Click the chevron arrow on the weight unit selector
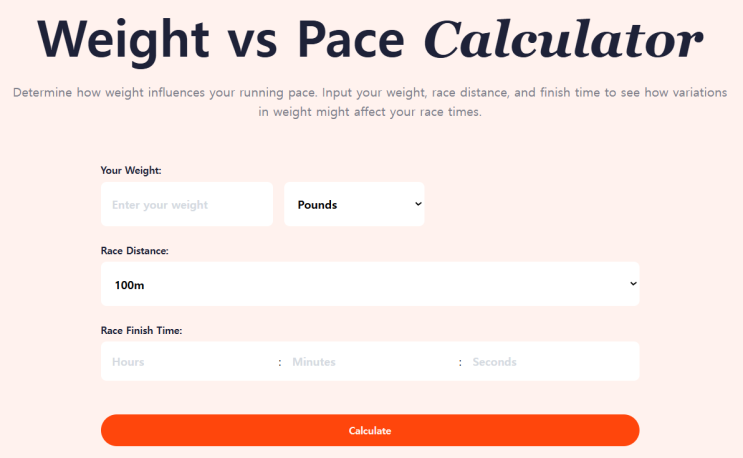Screen dimensions: 743x458 (418, 204)
